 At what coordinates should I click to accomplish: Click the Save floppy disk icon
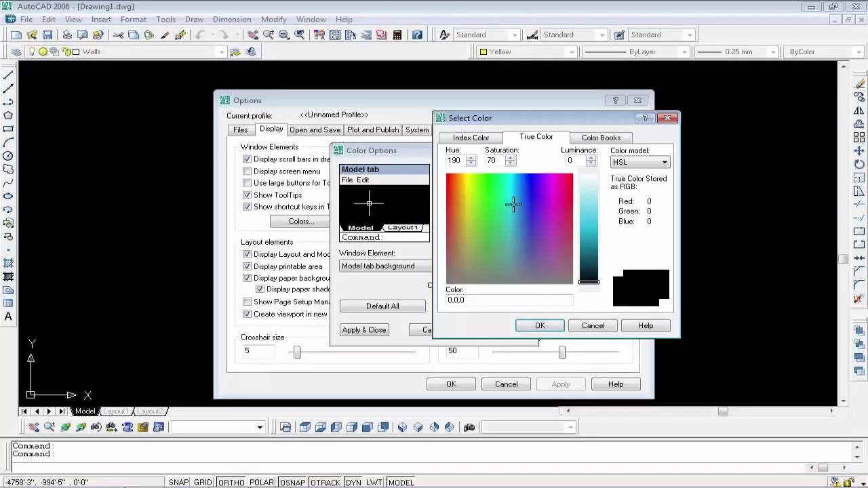click(x=47, y=35)
